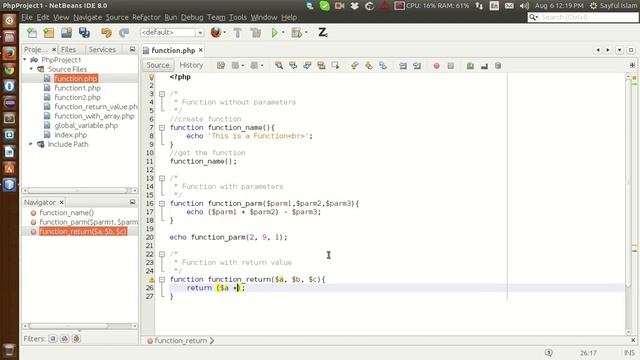Click the large Z icon in the toolbar

[322, 32]
